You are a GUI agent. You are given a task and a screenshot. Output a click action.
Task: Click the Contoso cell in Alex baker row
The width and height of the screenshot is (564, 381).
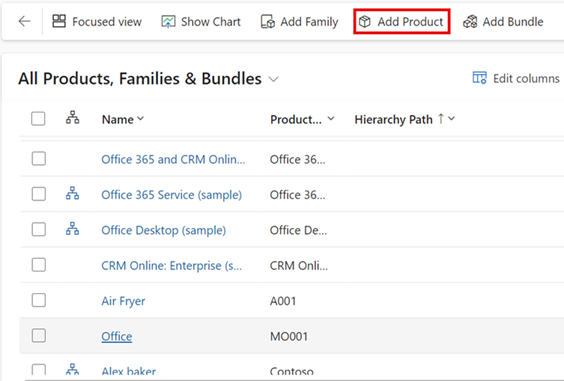pos(292,370)
